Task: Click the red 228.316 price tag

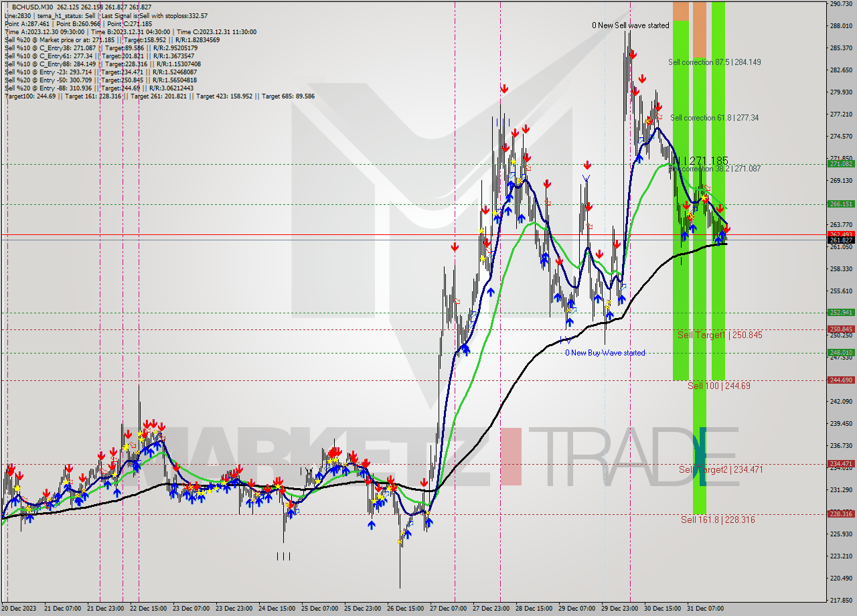Action: (x=841, y=514)
